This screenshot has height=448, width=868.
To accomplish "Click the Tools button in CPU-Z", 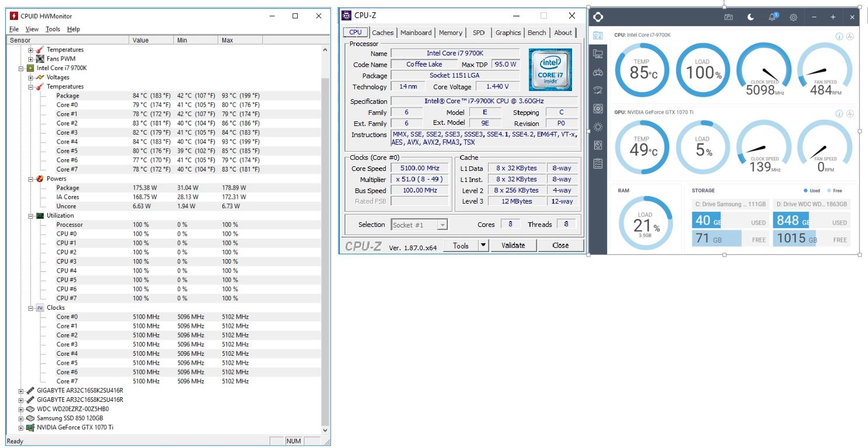I will coord(461,246).
